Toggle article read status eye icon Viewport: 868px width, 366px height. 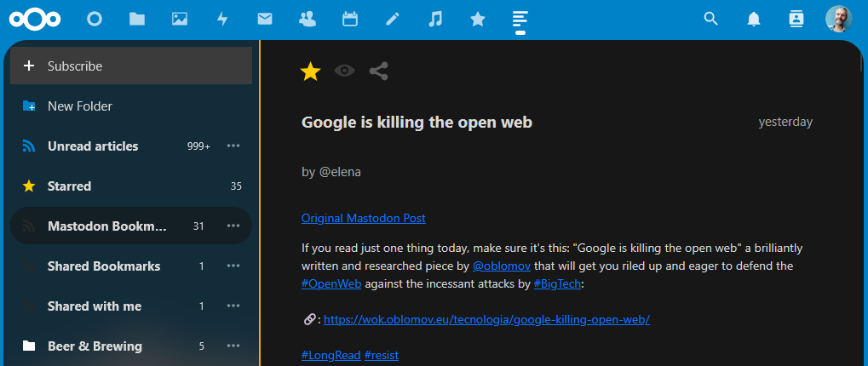(344, 71)
